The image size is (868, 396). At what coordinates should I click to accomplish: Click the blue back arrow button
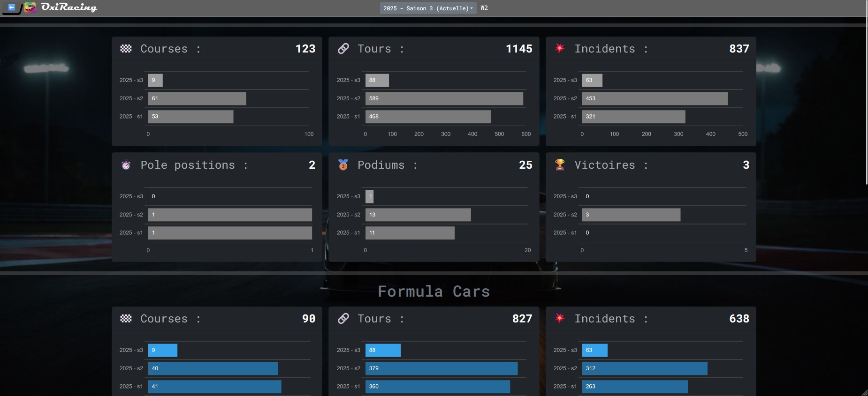(x=11, y=7)
